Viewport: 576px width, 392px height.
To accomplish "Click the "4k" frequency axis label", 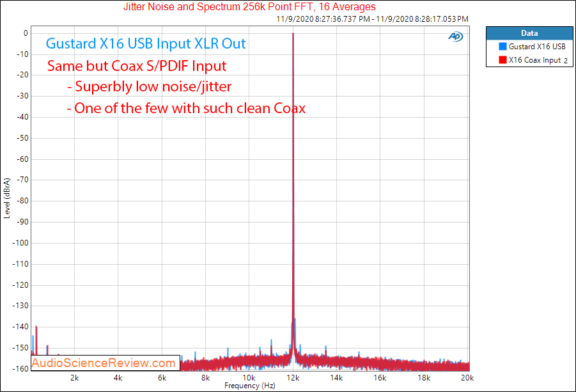I will coord(118,378).
